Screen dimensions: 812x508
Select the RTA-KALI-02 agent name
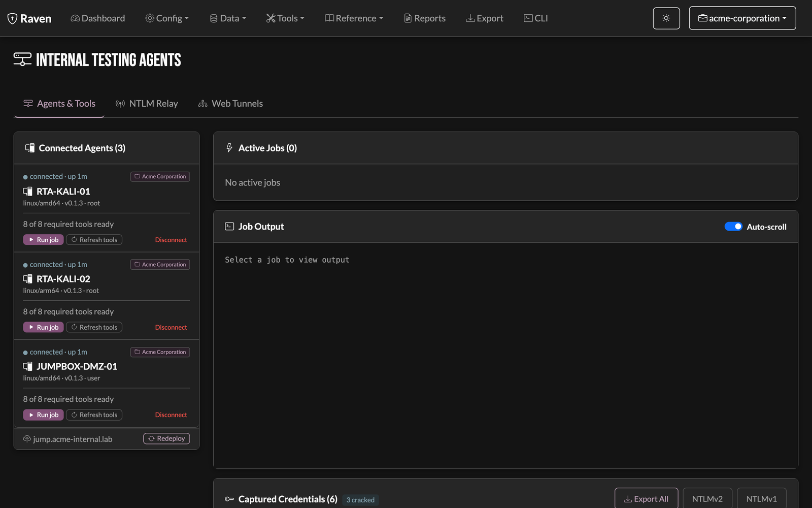[63, 279]
